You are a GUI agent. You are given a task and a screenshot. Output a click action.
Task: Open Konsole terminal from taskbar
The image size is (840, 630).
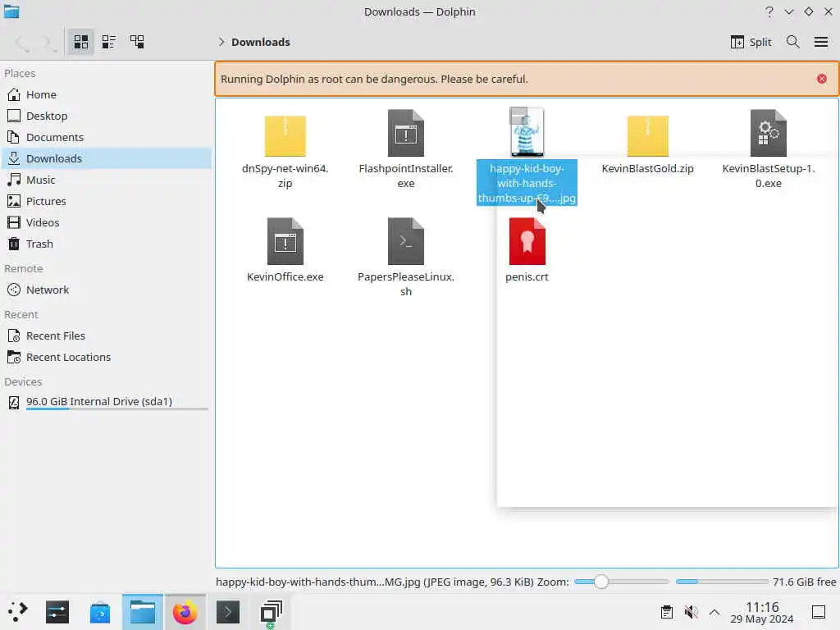228,612
